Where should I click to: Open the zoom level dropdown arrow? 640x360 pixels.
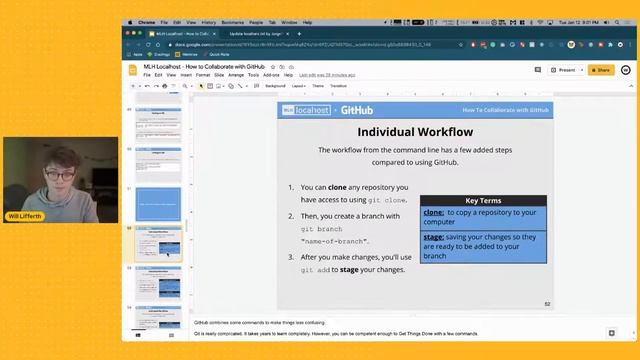[191, 86]
